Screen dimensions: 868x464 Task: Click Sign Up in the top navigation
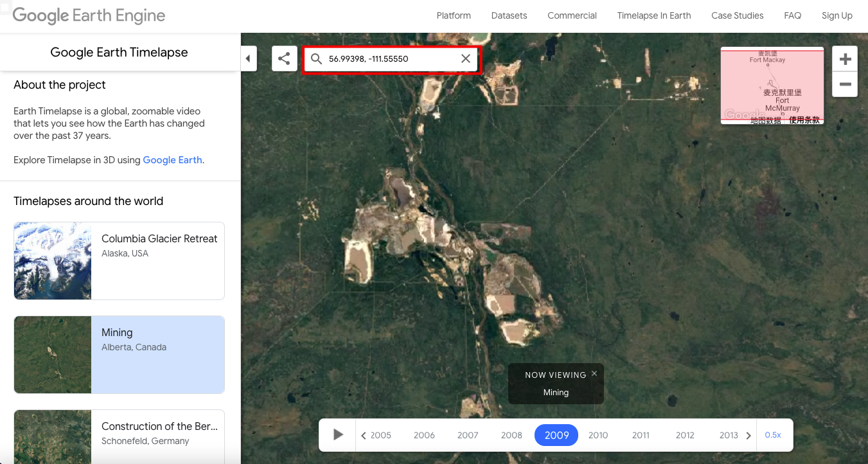pos(837,15)
